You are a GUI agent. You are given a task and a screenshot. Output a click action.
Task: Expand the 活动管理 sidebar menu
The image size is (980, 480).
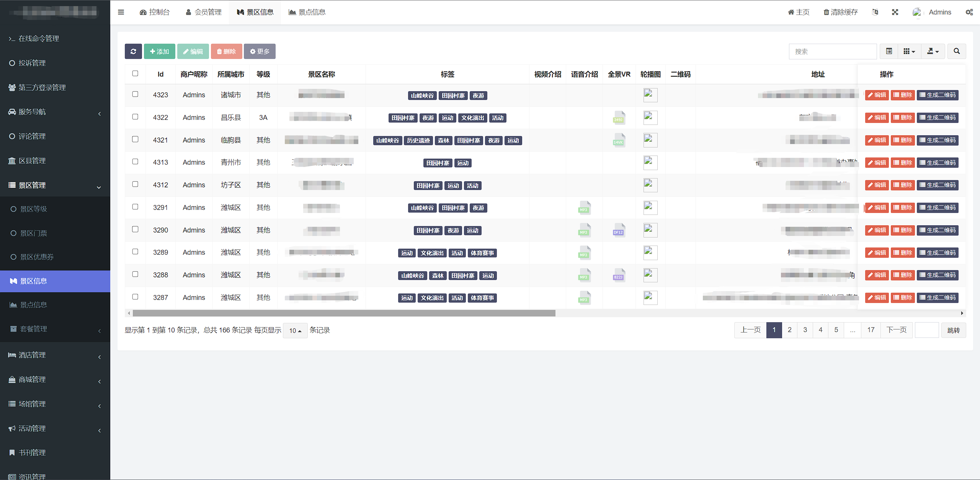(x=55, y=429)
